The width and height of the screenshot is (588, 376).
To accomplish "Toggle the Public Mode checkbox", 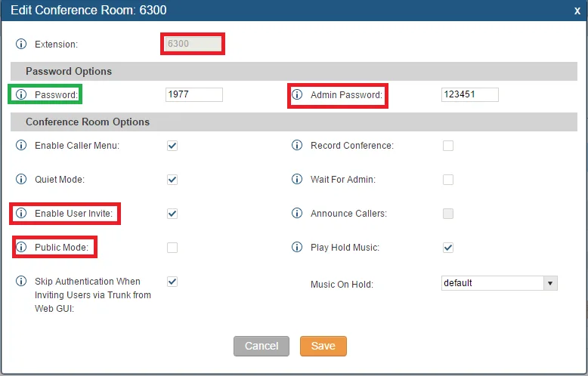I will tap(172, 248).
